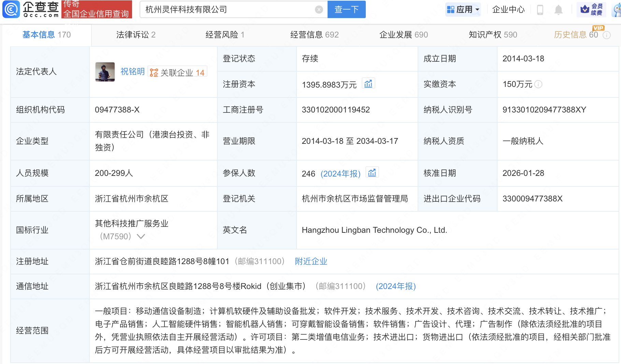Click the 查一下 search button

[346, 10]
